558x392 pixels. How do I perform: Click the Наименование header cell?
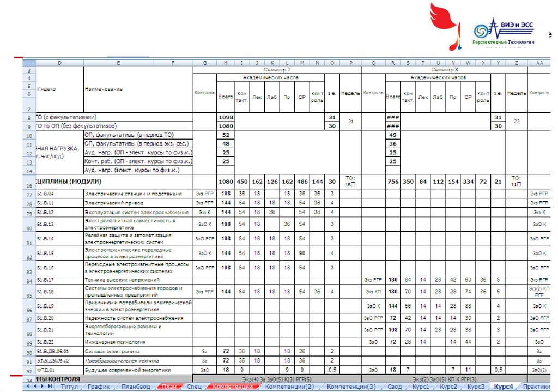pos(138,89)
